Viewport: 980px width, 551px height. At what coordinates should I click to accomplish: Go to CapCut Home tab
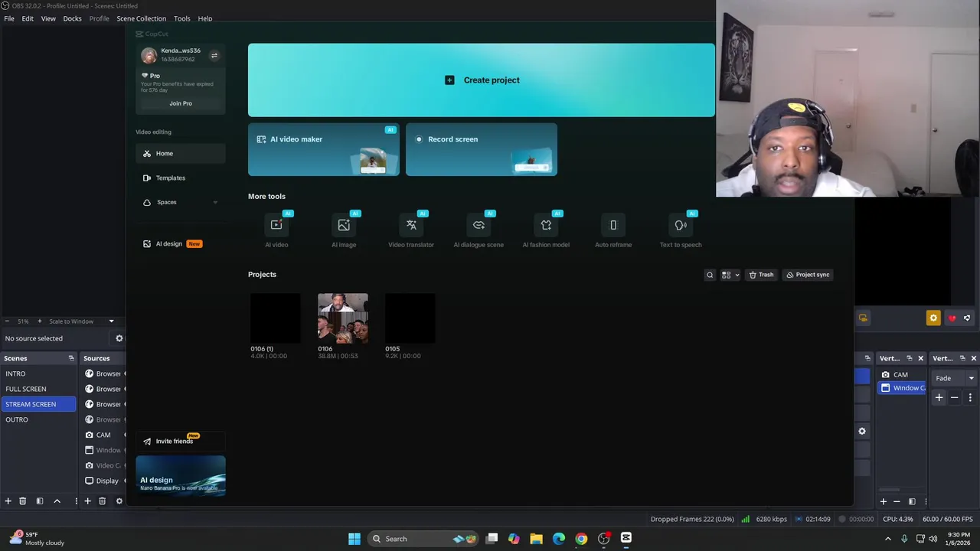[x=181, y=154]
